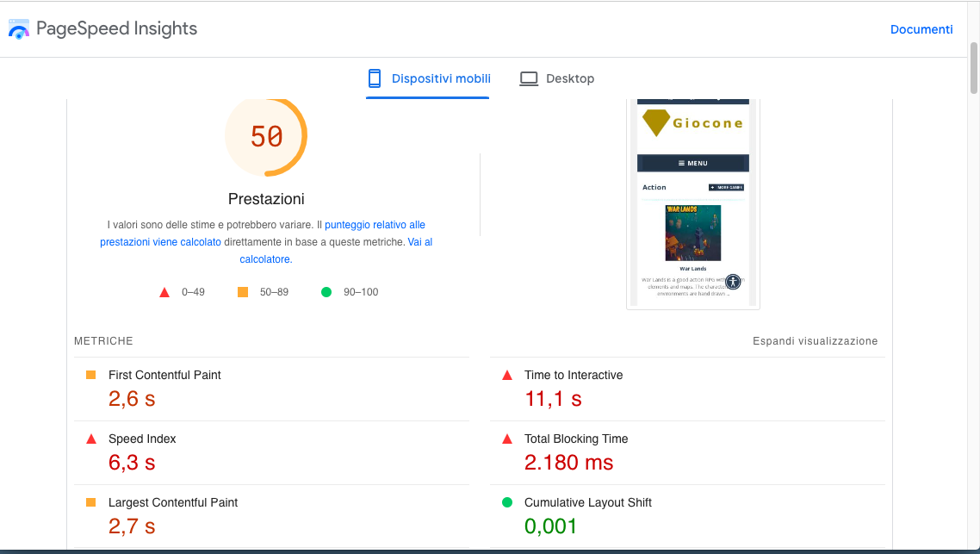The width and height of the screenshot is (980, 554).
Task: Open the punteggio relativo alle prestazioni link
Action: 263,233
